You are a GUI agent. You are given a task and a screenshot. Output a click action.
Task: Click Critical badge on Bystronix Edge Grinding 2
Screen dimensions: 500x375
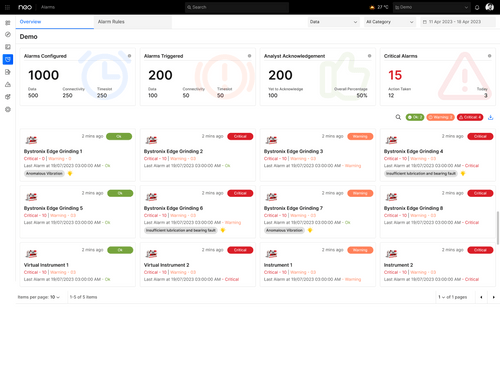point(240,136)
